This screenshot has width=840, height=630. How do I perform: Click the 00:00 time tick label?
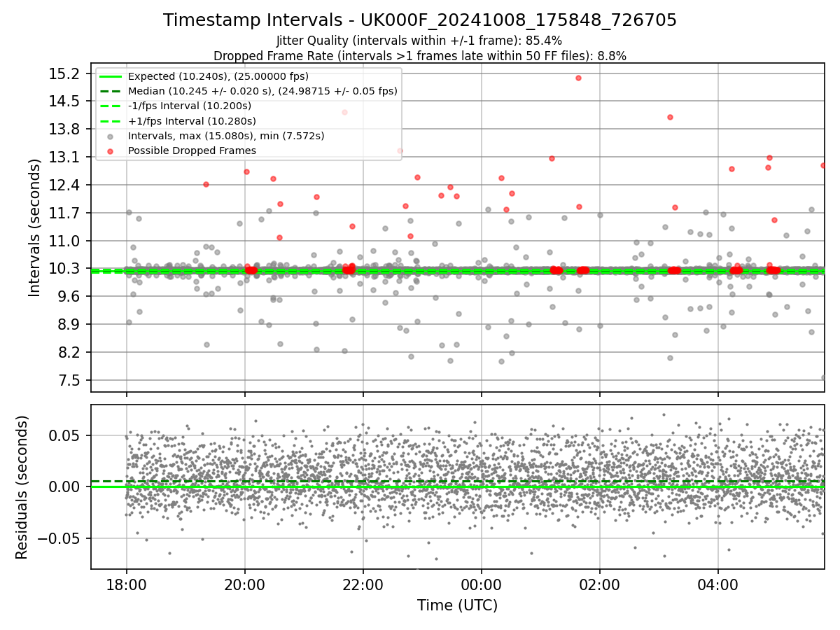point(482,584)
